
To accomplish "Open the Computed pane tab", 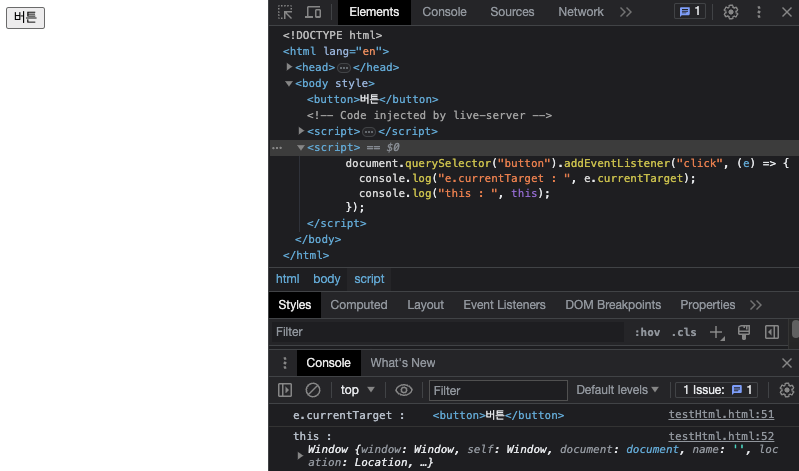I will coord(359,305).
